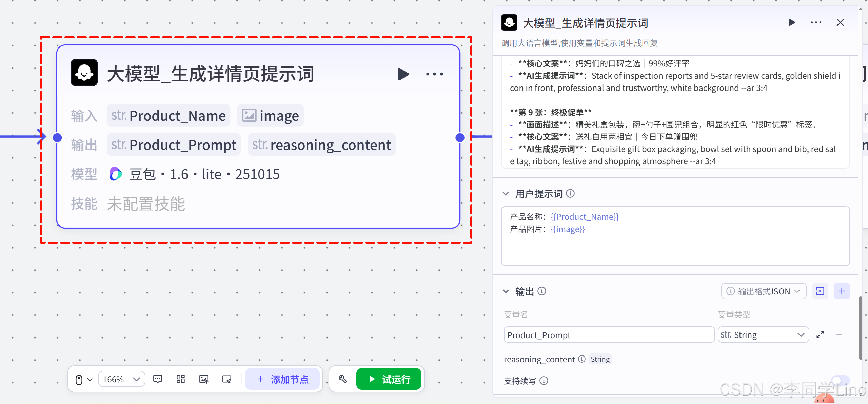Open the 166% zoom level dropdown
Image resolution: width=868 pixels, height=404 pixels.
tap(121, 379)
